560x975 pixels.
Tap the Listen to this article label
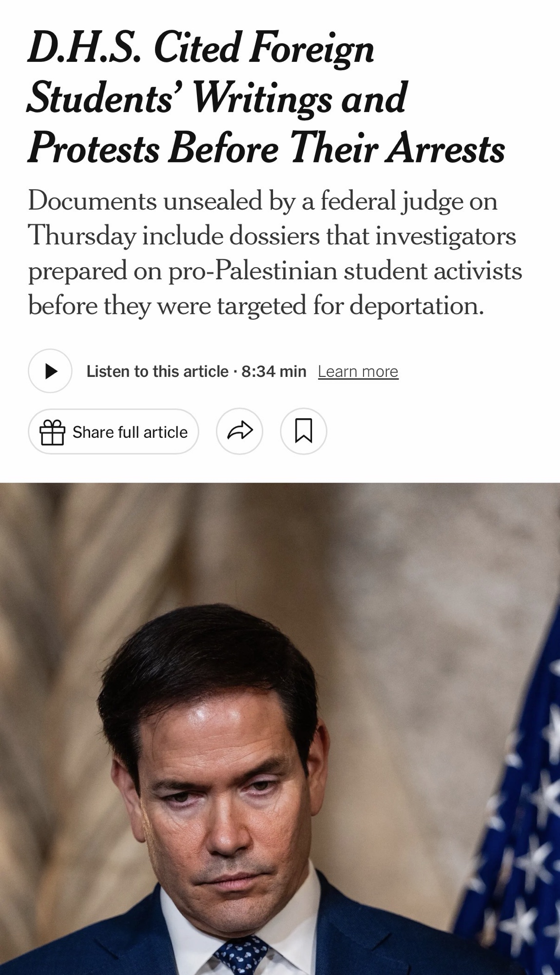[x=157, y=371]
